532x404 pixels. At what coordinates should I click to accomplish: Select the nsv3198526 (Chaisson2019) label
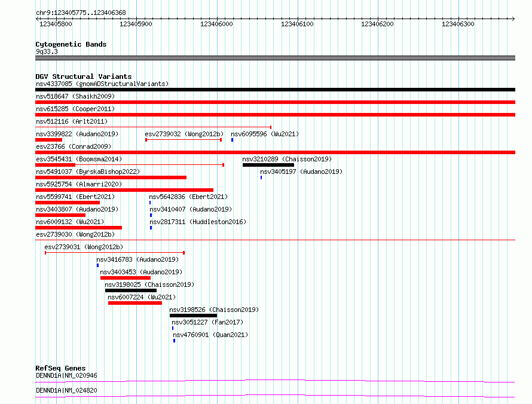point(214,310)
